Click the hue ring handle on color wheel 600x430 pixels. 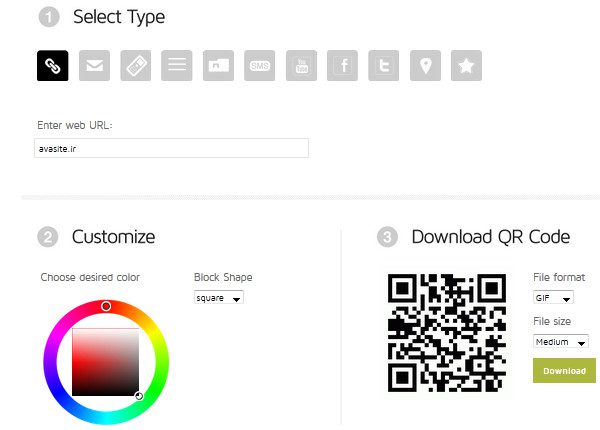(x=106, y=306)
